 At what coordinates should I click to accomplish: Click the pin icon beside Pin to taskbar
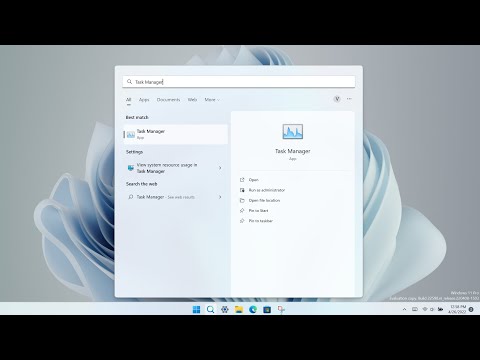click(x=242, y=221)
